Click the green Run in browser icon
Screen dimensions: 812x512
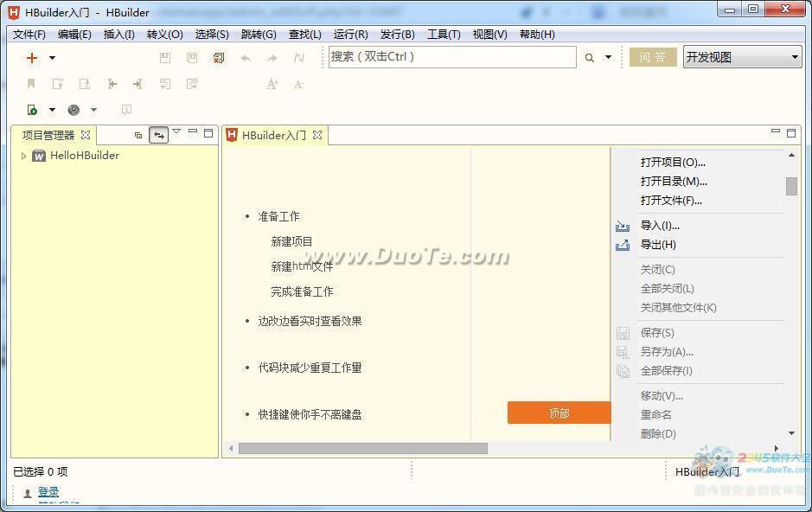[x=32, y=109]
